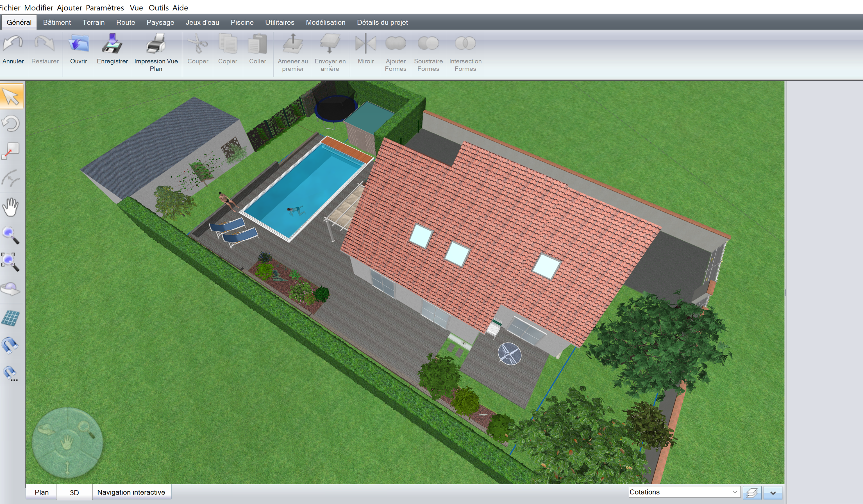Switch to the Plan view button

tap(42, 492)
